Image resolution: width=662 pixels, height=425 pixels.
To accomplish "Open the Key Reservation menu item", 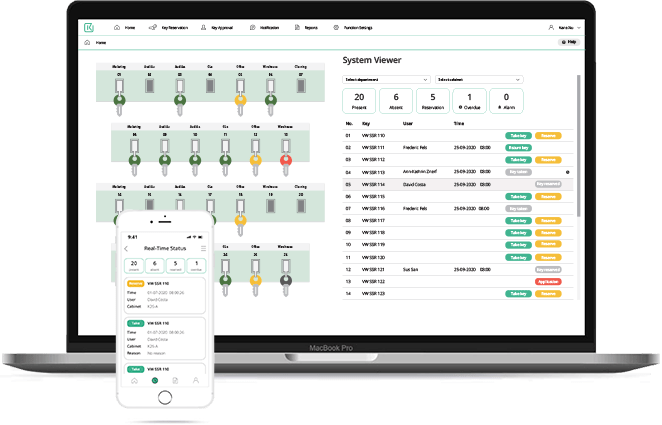I will [x=168, y=27].
